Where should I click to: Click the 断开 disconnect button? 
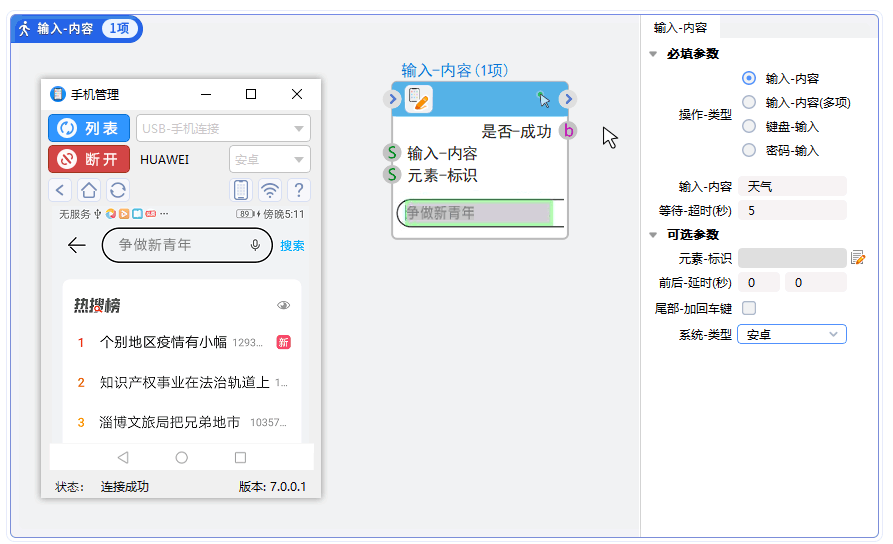coord(89,159)
